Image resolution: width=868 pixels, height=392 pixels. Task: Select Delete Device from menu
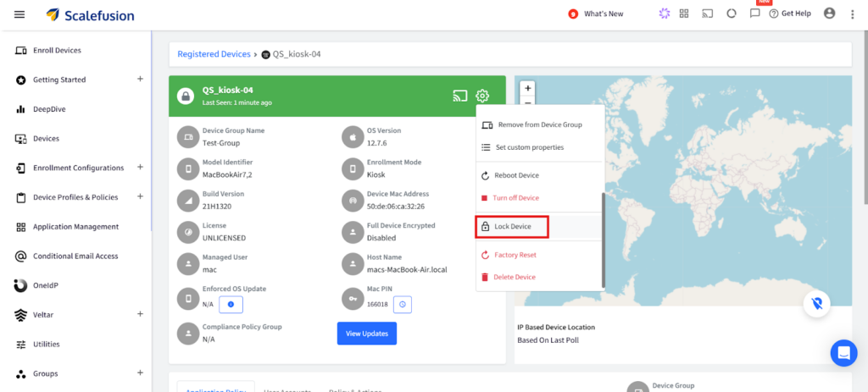(x=538, y=277)
